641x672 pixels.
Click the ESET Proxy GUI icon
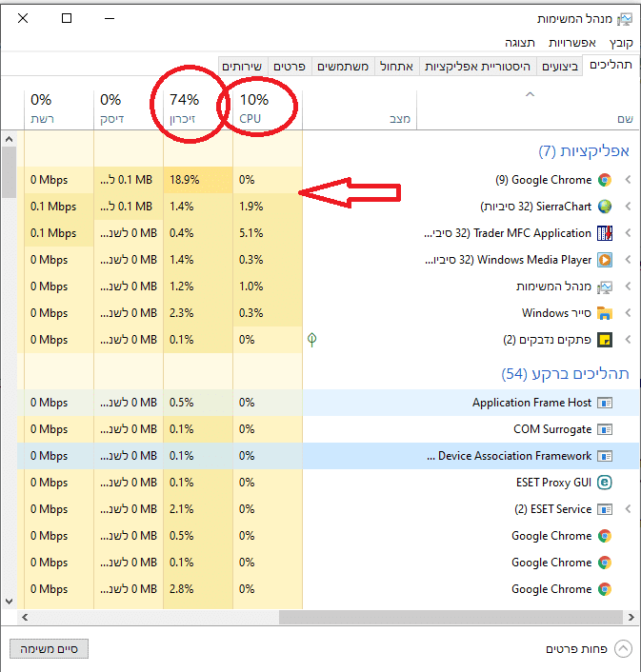(605, 483)
